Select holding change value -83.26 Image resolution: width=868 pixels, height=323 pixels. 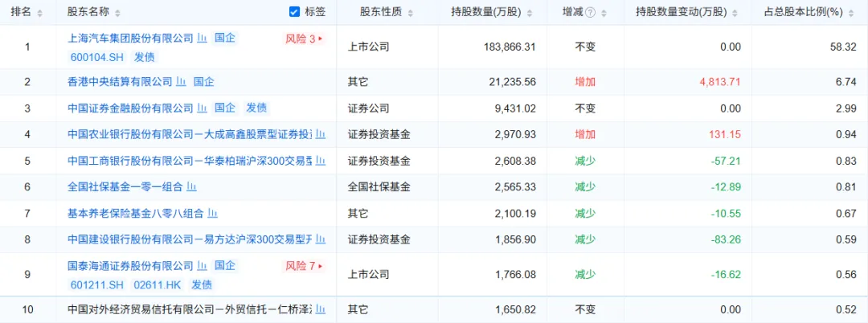[x=724, y=239]
